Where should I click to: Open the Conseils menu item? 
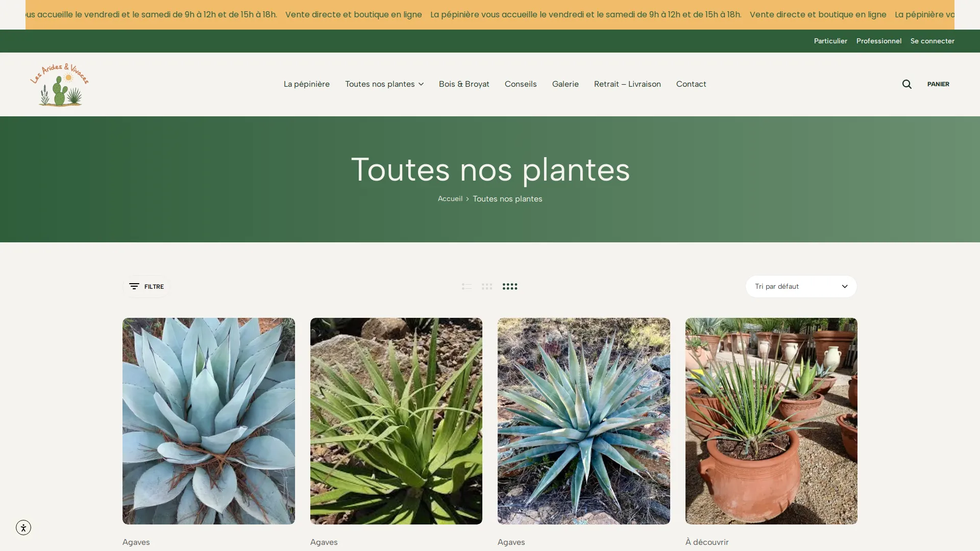click(521, 84)
